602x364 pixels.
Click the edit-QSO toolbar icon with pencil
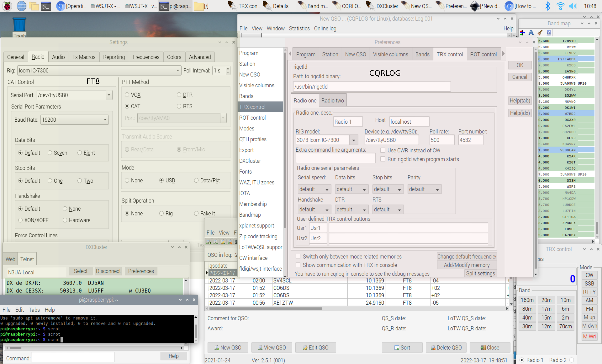click(223, 242)
